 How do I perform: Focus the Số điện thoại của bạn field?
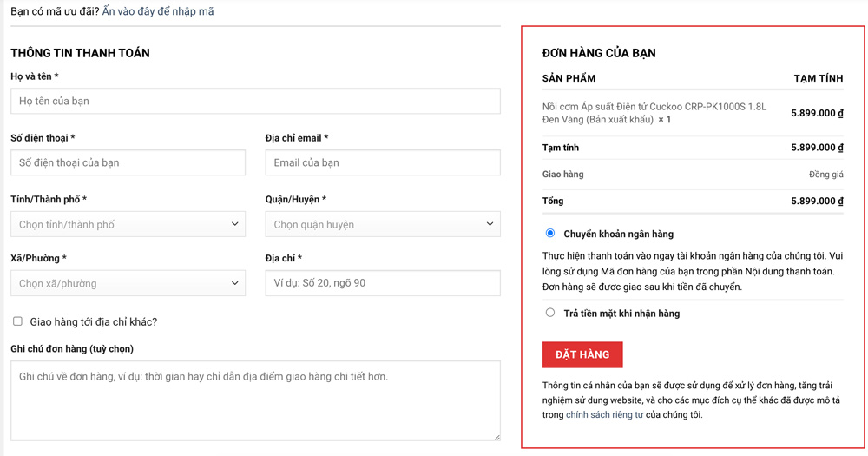128,162
